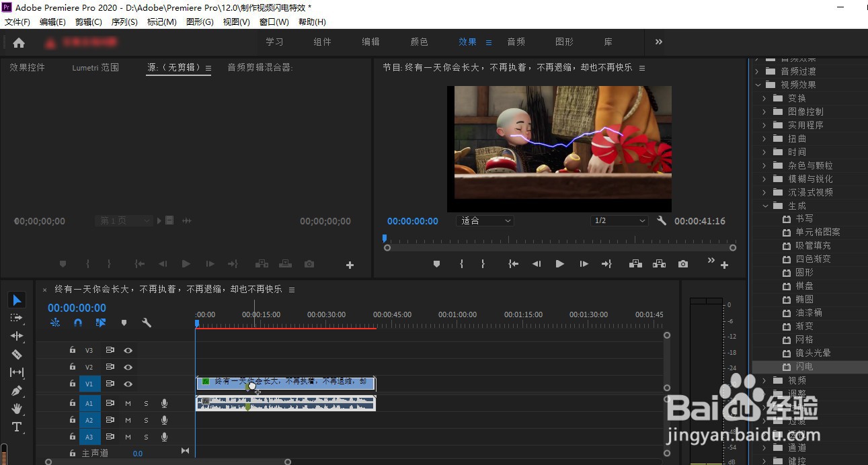Add marker in program monitor
The image size is (868, 465).
click(x=436, y=264)
